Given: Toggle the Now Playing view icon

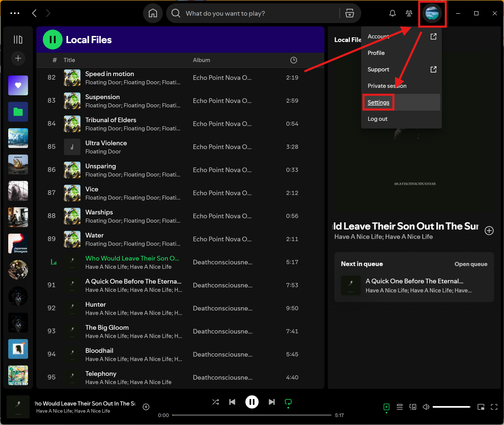Looking at the screenshot, I should (x=387, y=407).
